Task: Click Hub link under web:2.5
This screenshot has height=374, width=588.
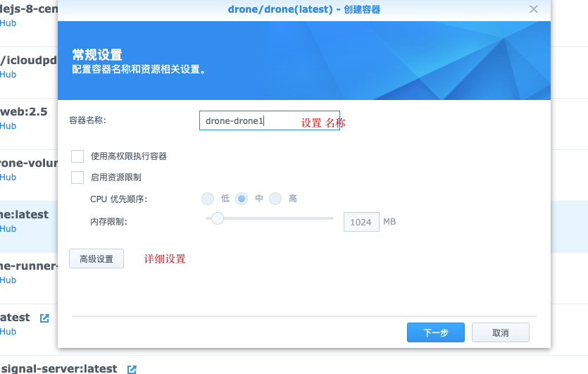Action: coord(8,125)
